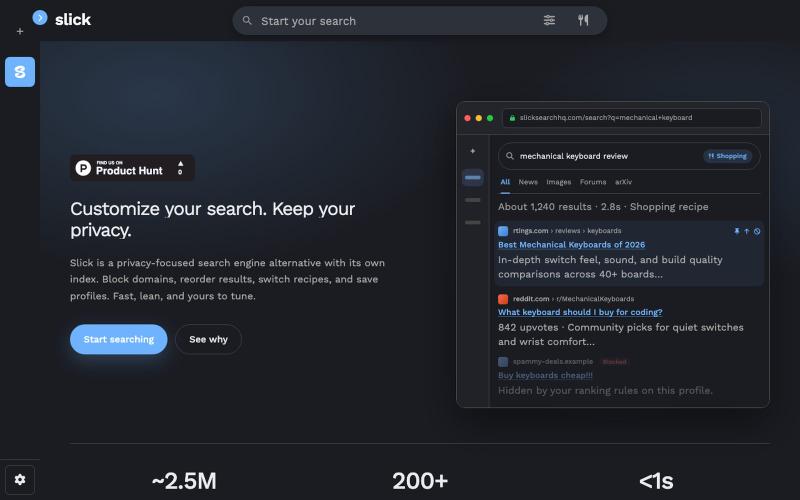
Task: Click the red Blocked label
Action: pyautogui.click(x=614, y=362)
